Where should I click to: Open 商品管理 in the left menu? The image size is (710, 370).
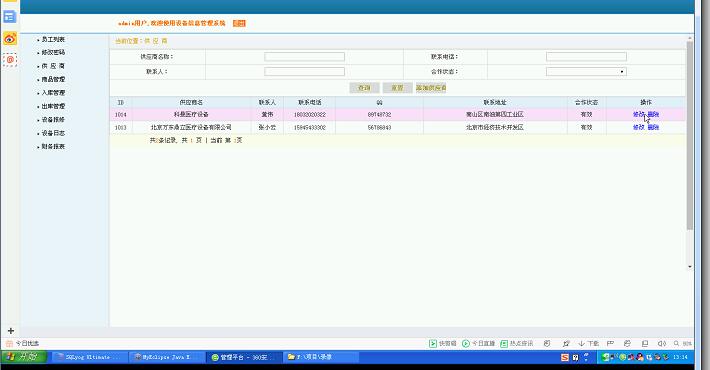click(x=53, y=79)
